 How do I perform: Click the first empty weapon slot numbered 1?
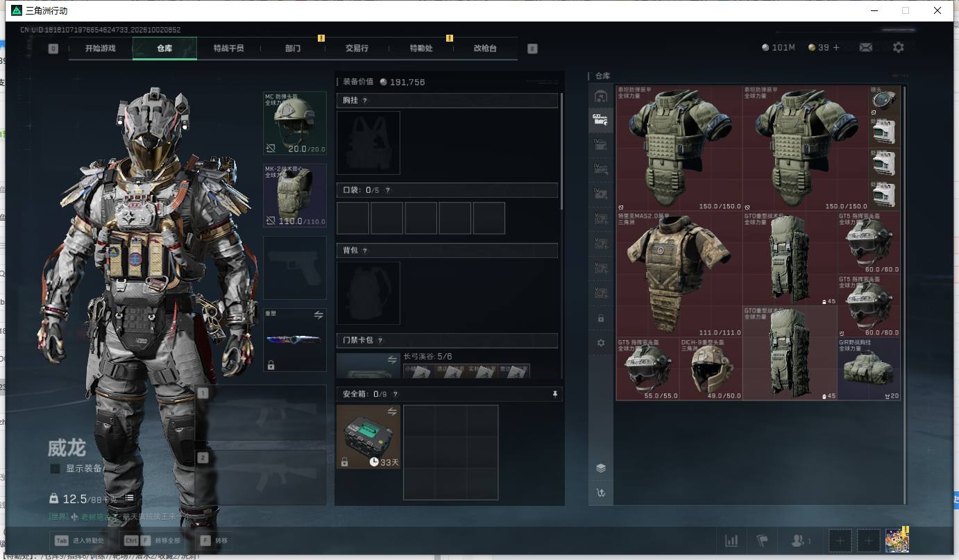[x=261, y=413]
